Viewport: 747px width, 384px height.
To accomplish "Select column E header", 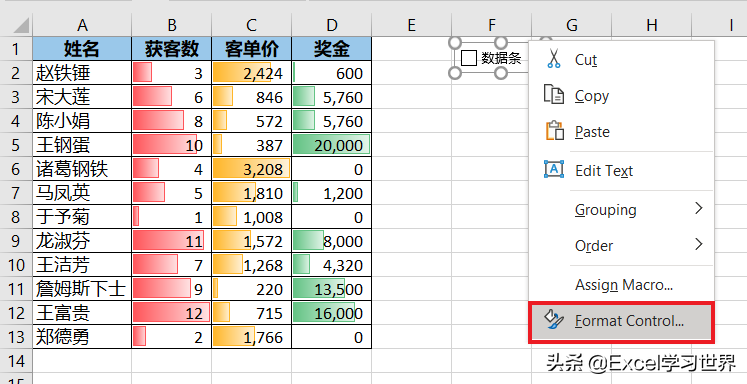I will [x=412, y=25].
